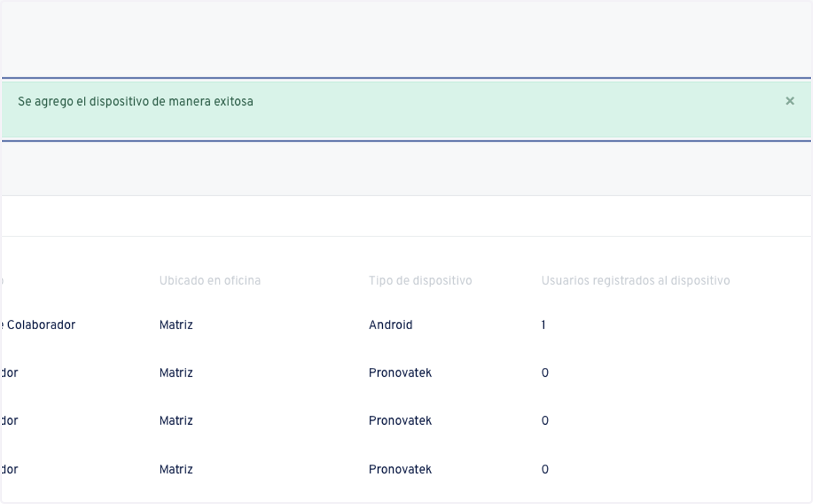Click the 'Android' device type cell
This screenshot has width=813, height=504.
click(x=390, y=325)
